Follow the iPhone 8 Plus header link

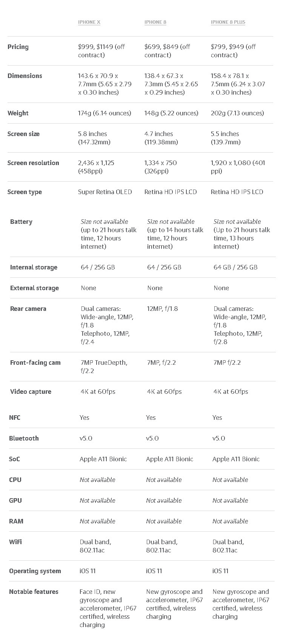point(228,22)
